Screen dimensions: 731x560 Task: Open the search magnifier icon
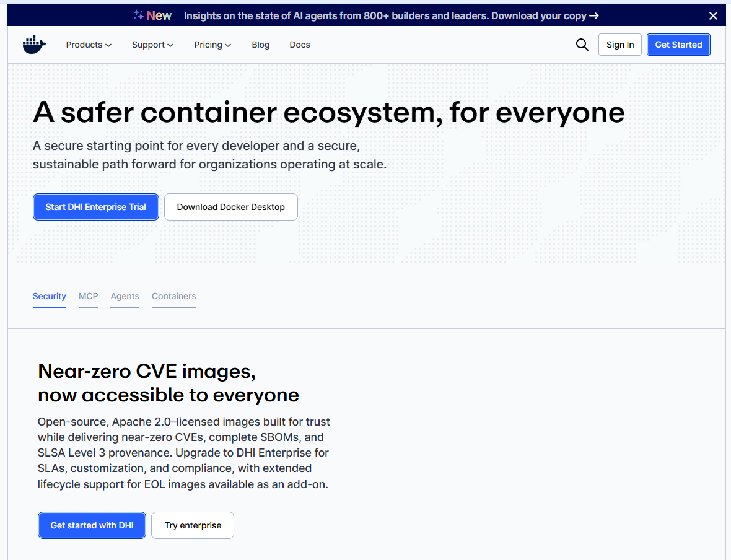[582, 45]
